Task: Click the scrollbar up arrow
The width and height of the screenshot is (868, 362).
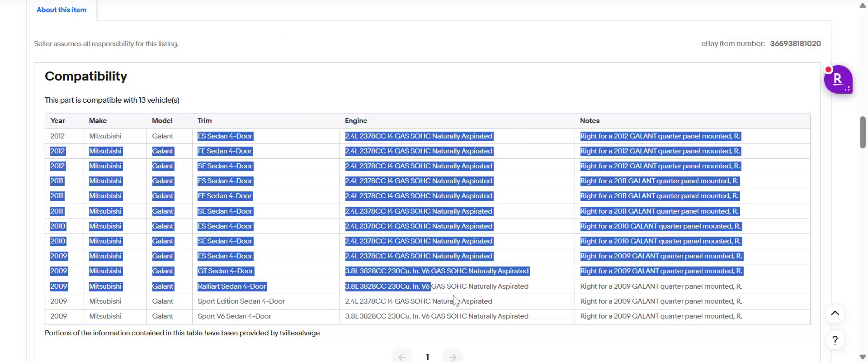Action: pos(863,5)
